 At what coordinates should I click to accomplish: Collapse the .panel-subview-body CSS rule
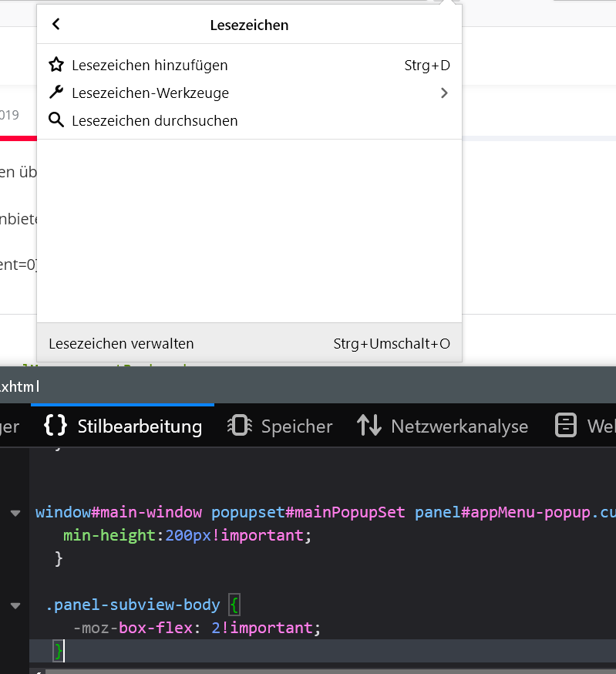tap(15, 606)
